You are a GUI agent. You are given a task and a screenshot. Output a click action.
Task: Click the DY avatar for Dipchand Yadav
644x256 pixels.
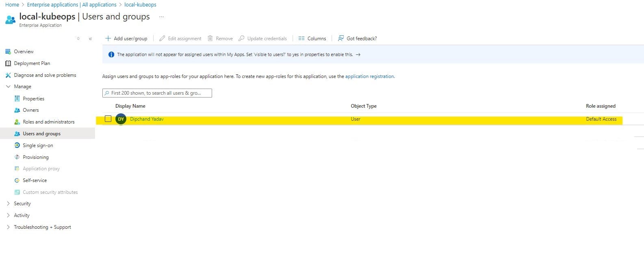[121, 119]
